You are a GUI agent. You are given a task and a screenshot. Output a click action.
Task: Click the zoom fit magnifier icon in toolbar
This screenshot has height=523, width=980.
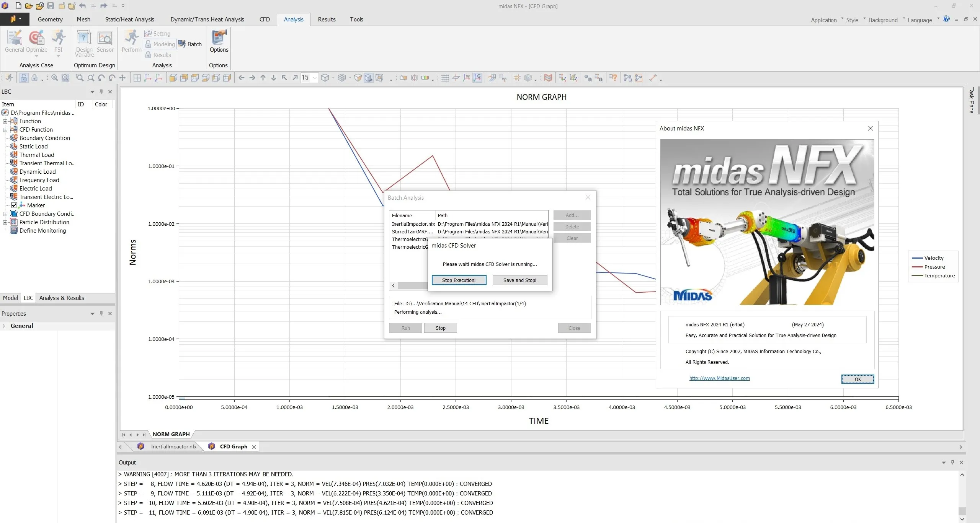(x=55, y=78)
